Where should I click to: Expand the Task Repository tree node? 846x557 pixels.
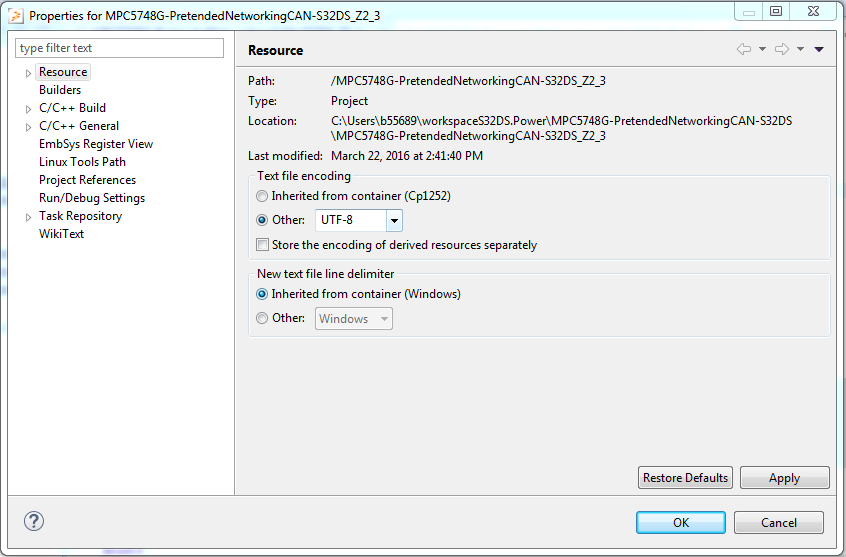coord(28,217)
